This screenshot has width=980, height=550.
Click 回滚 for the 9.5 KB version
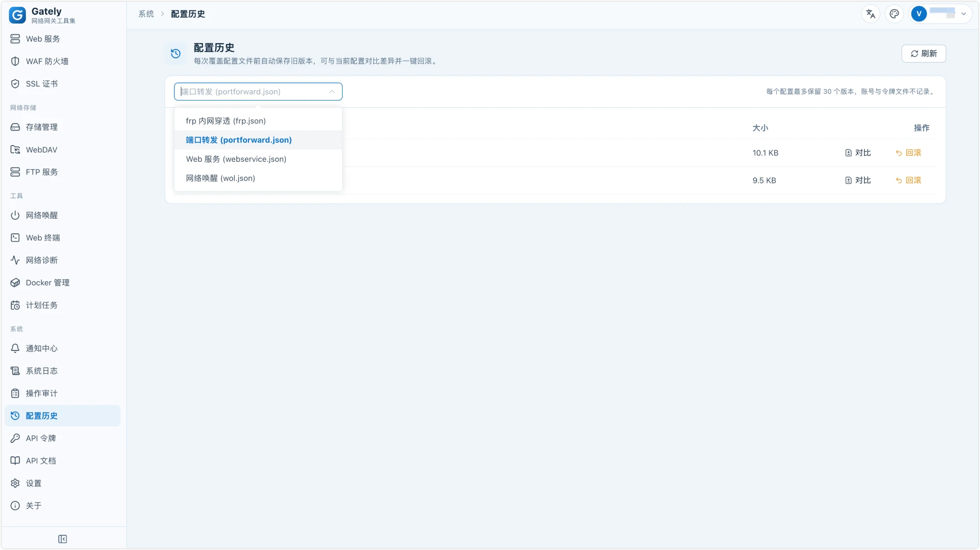pyautogui.click(x=908, y=180)
